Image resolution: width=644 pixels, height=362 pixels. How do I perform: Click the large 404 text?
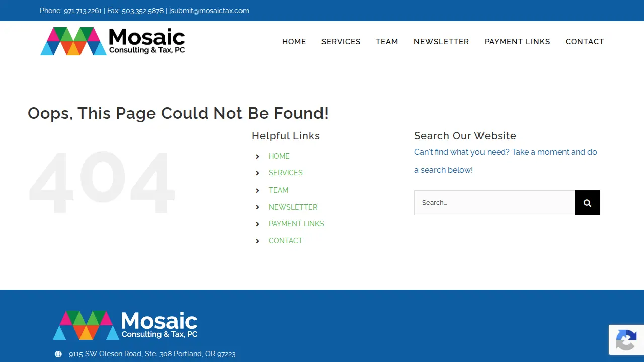point(102,182)
